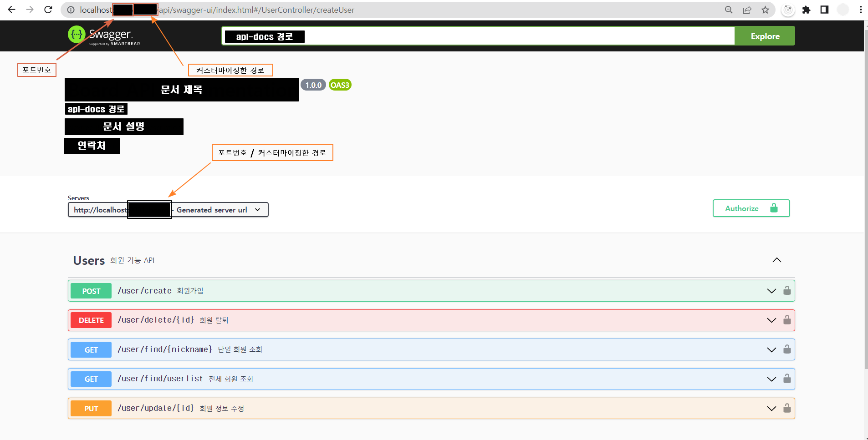Screen dimensions: 868x440
Task: Toggle the browser side panel icon
Action: 824,10
